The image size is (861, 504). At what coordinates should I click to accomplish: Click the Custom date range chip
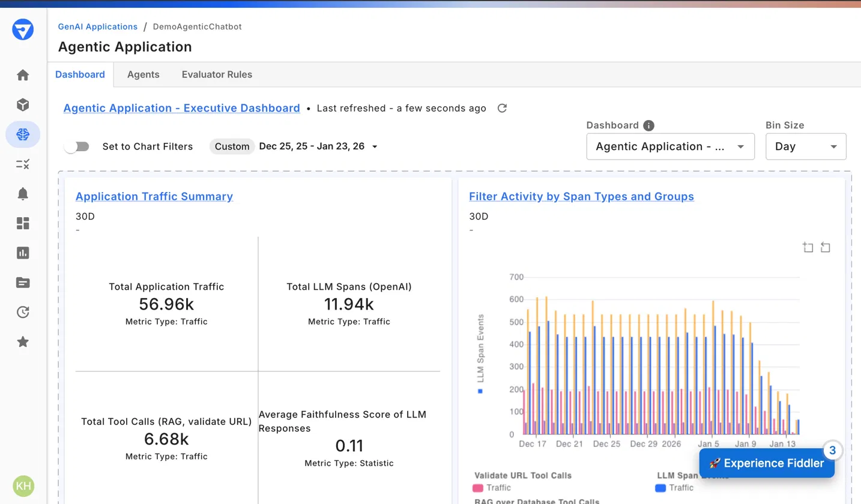pos(232,146)
